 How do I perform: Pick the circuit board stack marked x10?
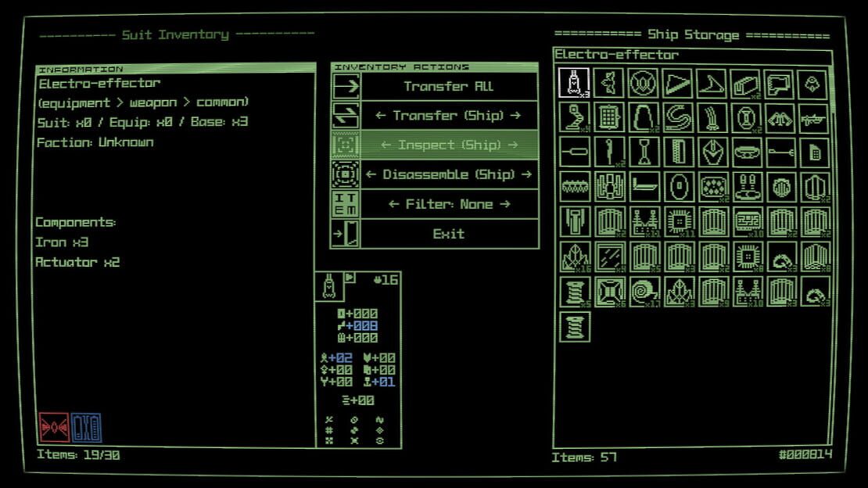748,222
